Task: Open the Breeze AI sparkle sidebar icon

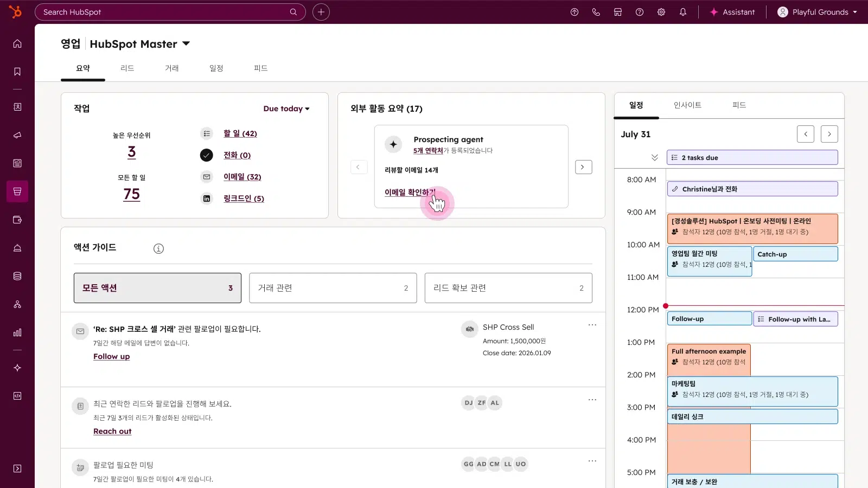Action: [17, 368]
